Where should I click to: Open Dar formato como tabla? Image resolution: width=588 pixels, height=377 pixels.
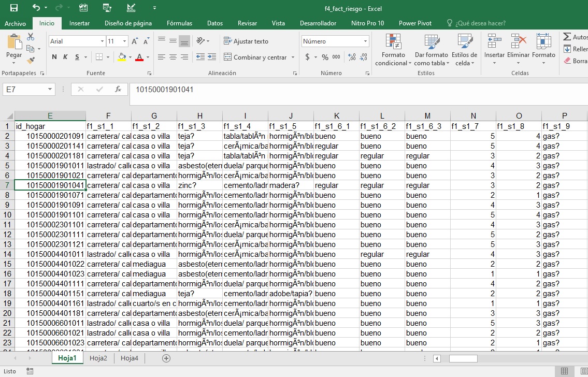(x=431, y=50)
